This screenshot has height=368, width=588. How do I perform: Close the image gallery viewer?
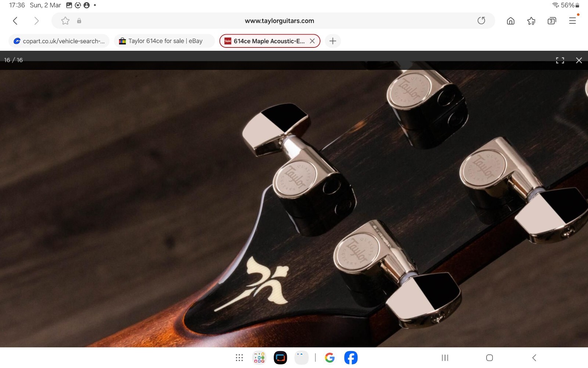[579, 60]
